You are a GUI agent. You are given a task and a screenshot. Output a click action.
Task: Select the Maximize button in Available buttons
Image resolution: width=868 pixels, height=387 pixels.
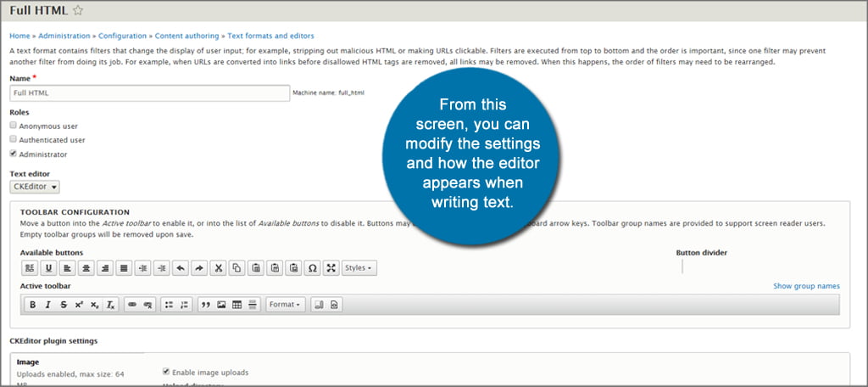point(331,268)
